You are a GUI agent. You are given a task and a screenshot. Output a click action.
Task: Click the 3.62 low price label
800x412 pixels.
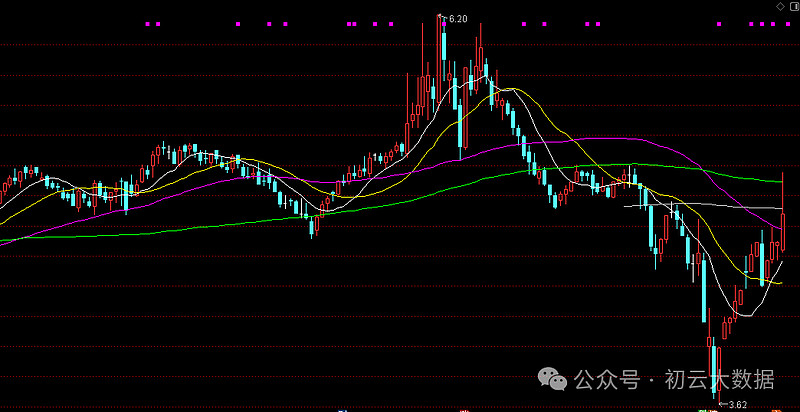pos(735,404)
